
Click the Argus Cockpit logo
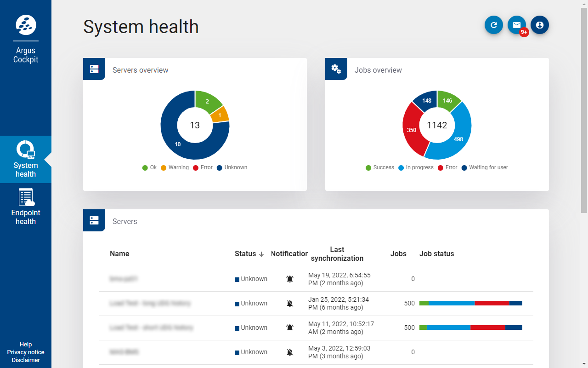pos(26,25)
